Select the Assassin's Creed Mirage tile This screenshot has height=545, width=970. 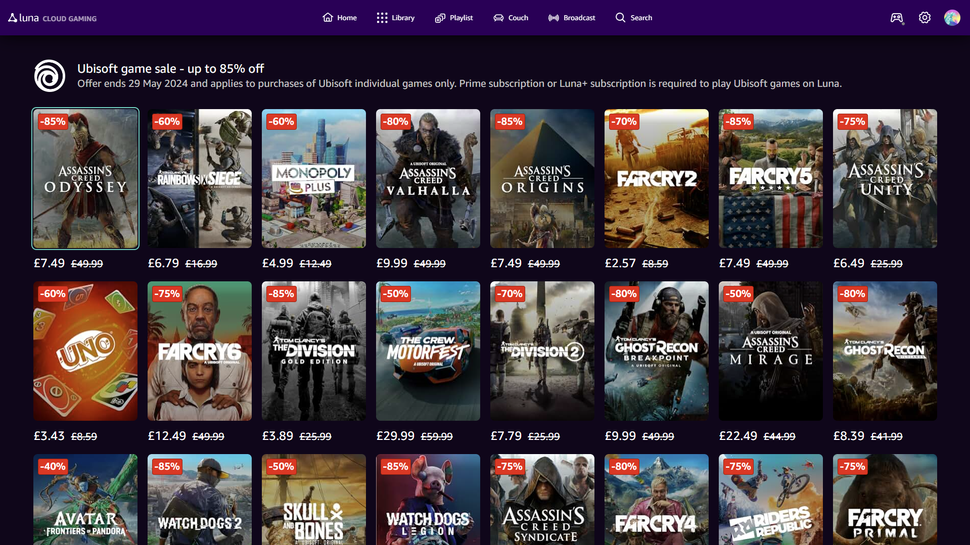point(771,351)
